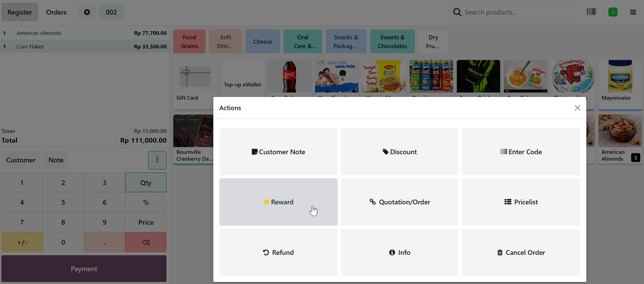Viewport: 644px width, 284px height.
Task: Click the Customer Note action
Action: (278, 152)
